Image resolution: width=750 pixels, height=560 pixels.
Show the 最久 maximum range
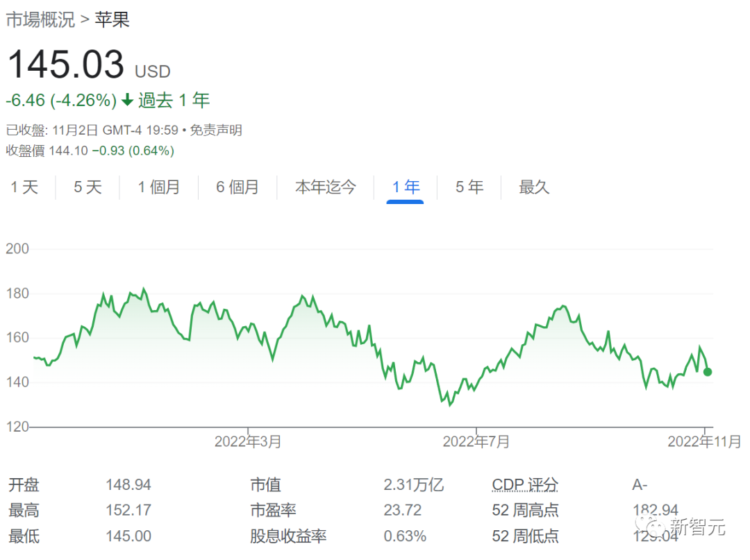(x=534, y=187)
